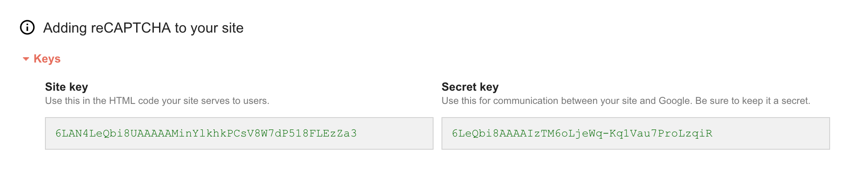
Task: Click the word "reCAPTCHA" in the title
Action: pos(130,28)
